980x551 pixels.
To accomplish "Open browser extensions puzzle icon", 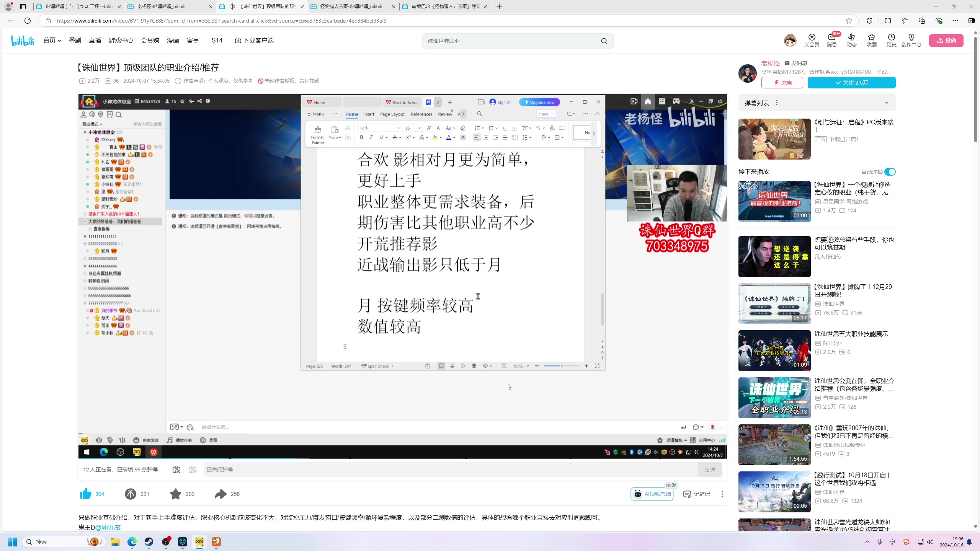I will pyautogui.click(x=869, y=21).
